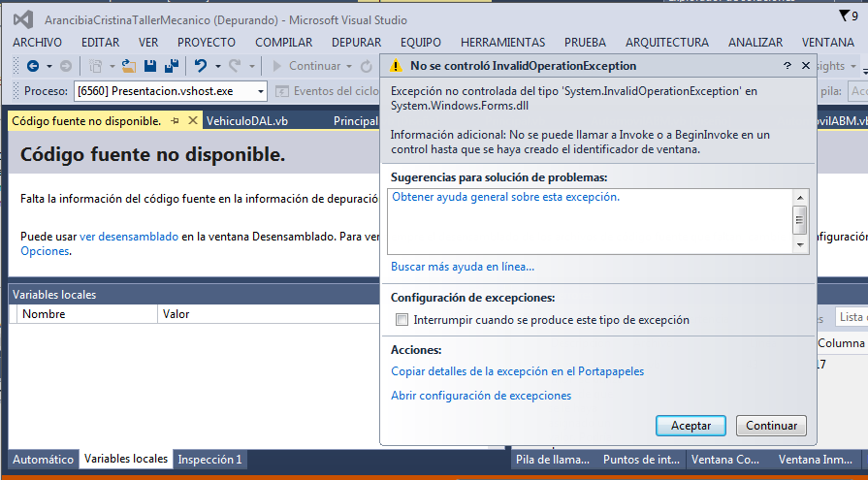Expand the Navigate Backward history dropdown

click(49, 67)
